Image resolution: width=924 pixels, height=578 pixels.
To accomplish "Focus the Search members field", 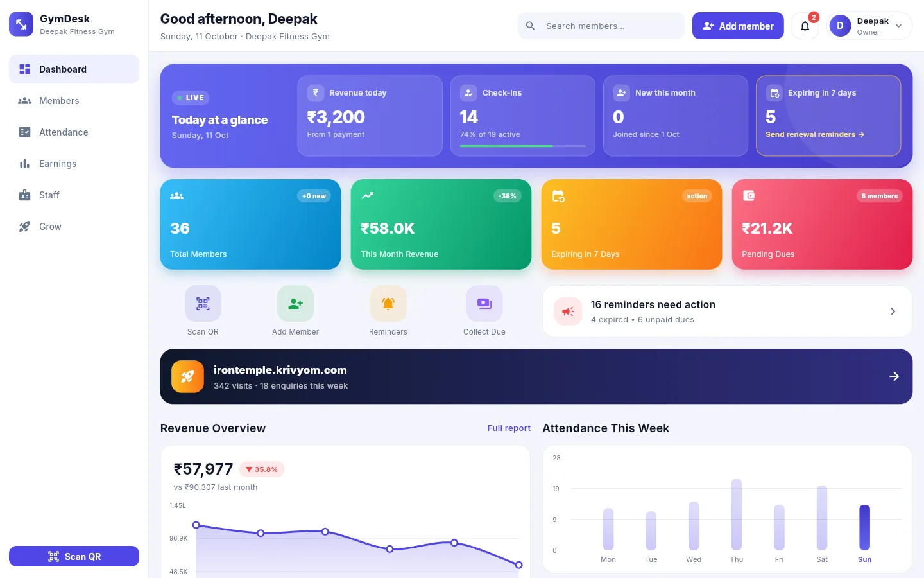I will 601,26.
